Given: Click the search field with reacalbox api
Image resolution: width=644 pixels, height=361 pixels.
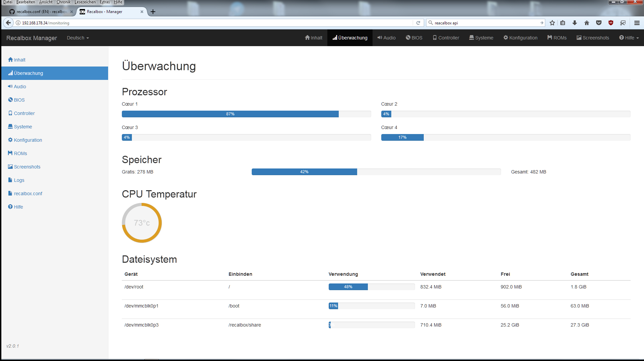Looking at the screenshot, I should click(x=485, y=23).
